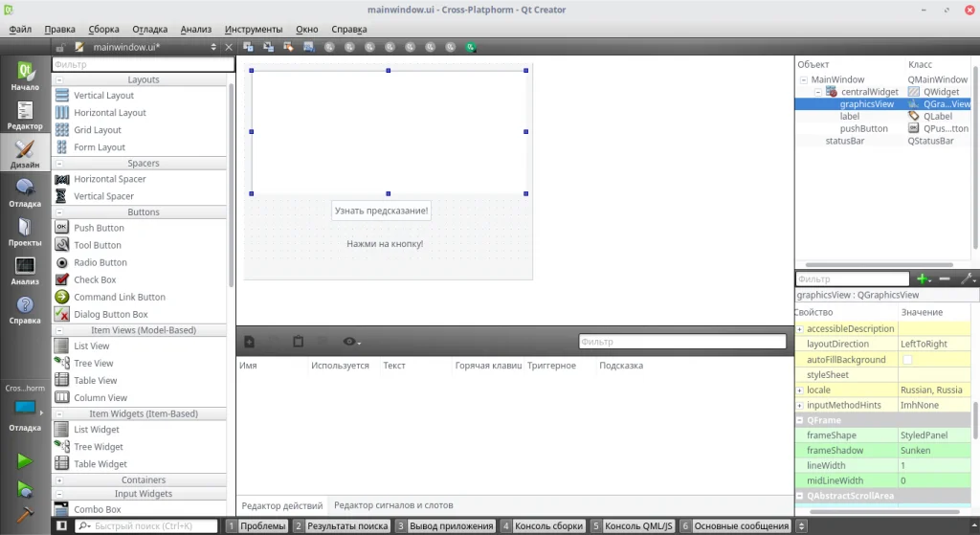Select Edit Tab Order mode in toolbar

click(x=309, y=47)
